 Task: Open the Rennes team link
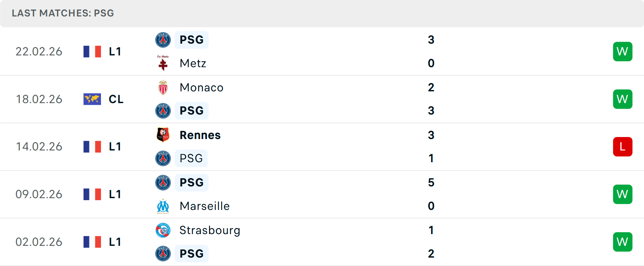point(200,135)
